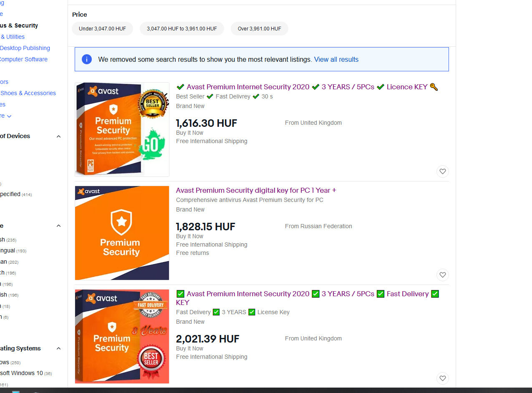Screen dimensions: 532x393
Task: Filter by the 'ch (196)' language option
Action: 8,272
